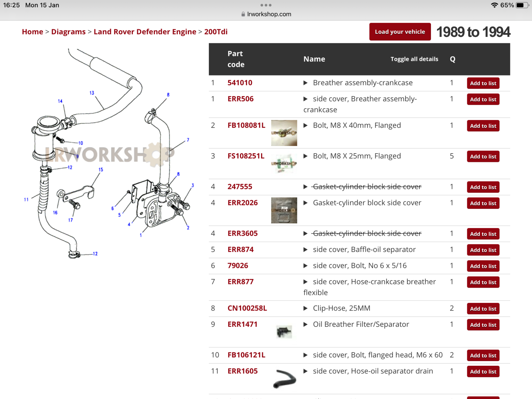
Task: Open part code ERR506
Action: click(x=240, y=99)
